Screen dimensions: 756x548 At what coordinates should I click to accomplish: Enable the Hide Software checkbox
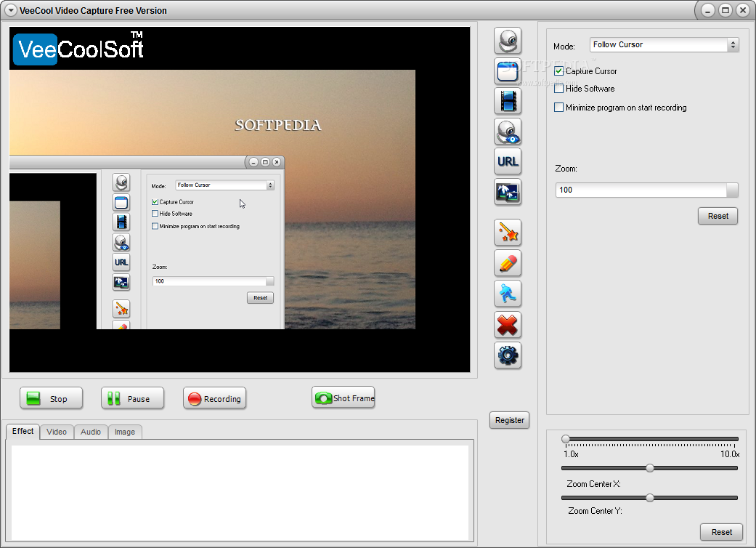tap(558, 89)
